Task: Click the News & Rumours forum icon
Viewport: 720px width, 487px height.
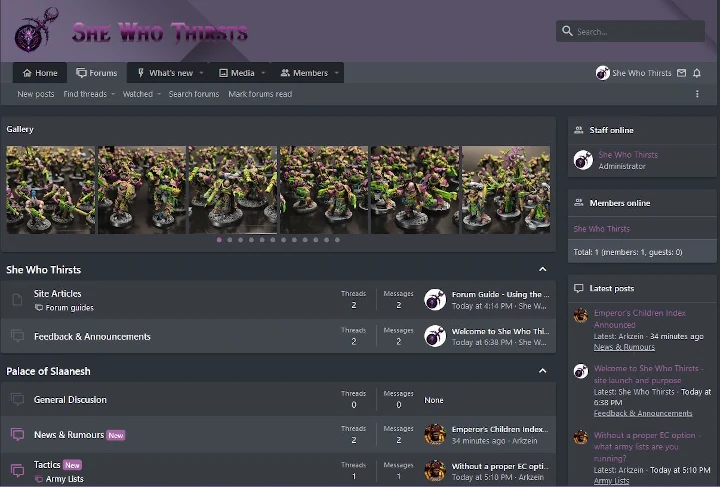Action: (17, 434)
